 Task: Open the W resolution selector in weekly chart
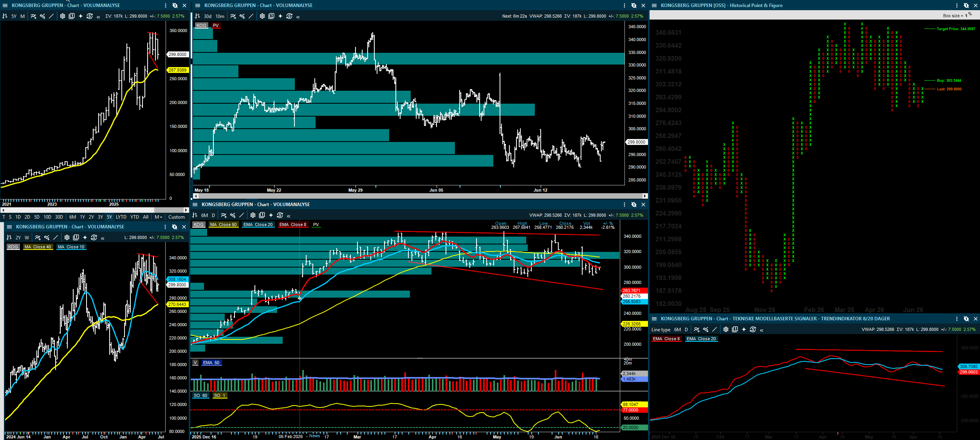pos(27,237)
